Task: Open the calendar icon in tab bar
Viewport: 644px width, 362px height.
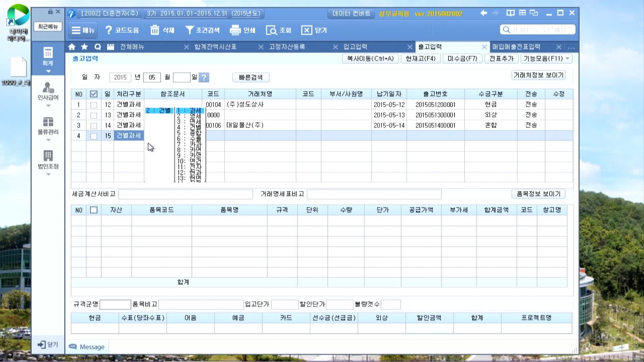Action: point(110,47)
